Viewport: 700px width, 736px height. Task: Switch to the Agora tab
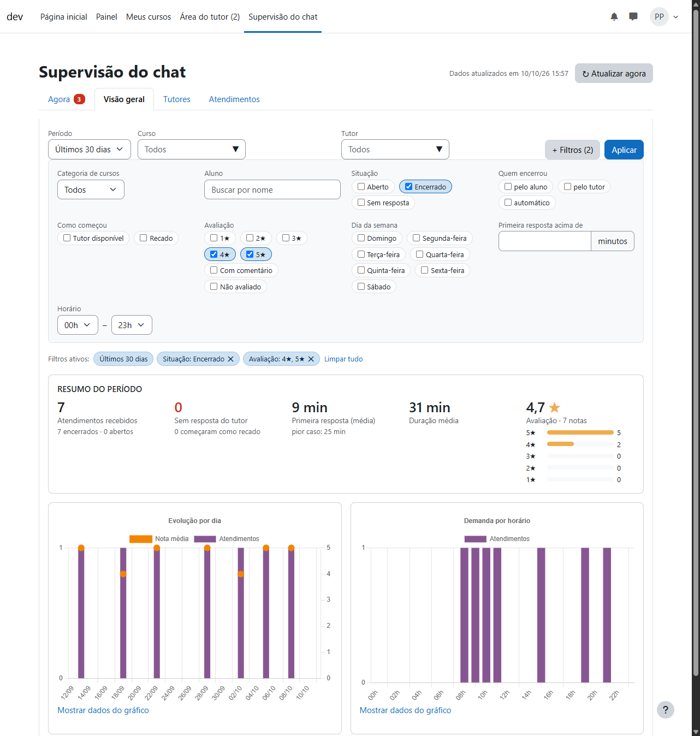(66, 99)
